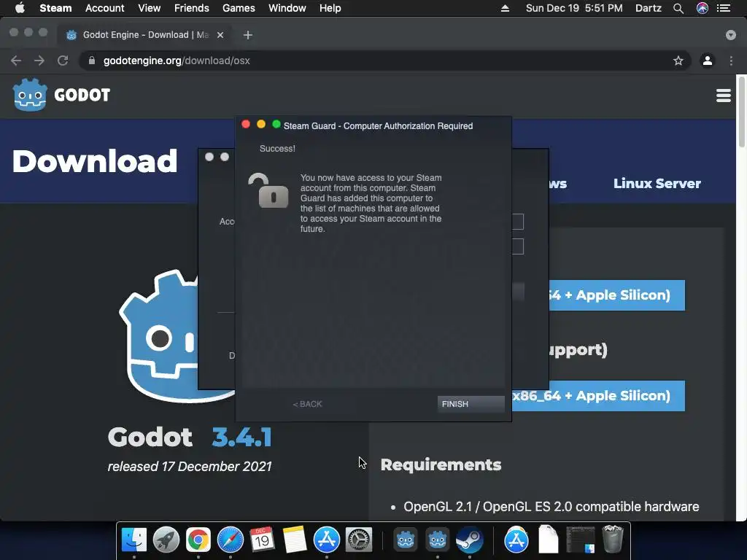Click the tab search dropdown arrow

click(x=730, y=35)
